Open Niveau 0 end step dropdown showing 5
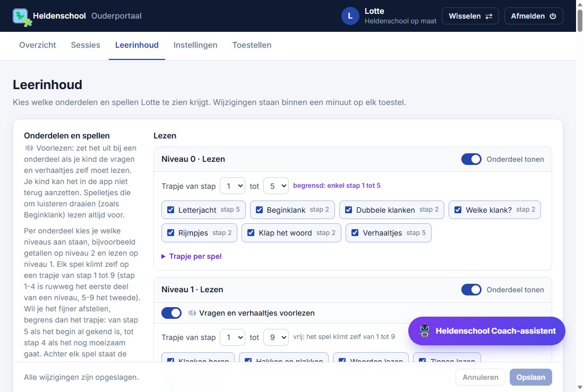Image resolution: width=584 pixels, height=392 pixels. 276,186
